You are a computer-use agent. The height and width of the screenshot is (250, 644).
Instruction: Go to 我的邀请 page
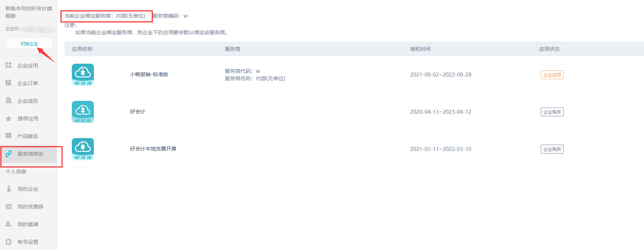tap(28, 224)
